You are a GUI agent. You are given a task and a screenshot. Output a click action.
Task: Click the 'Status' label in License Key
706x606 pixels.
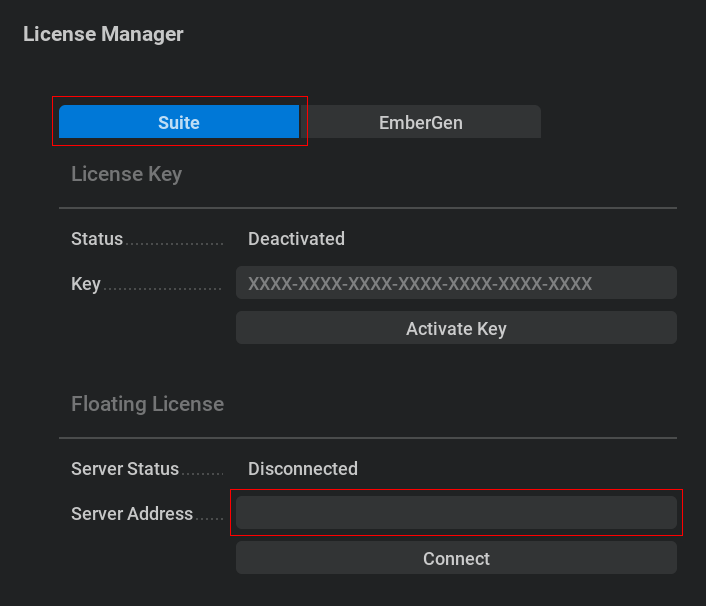click(97, 239)
